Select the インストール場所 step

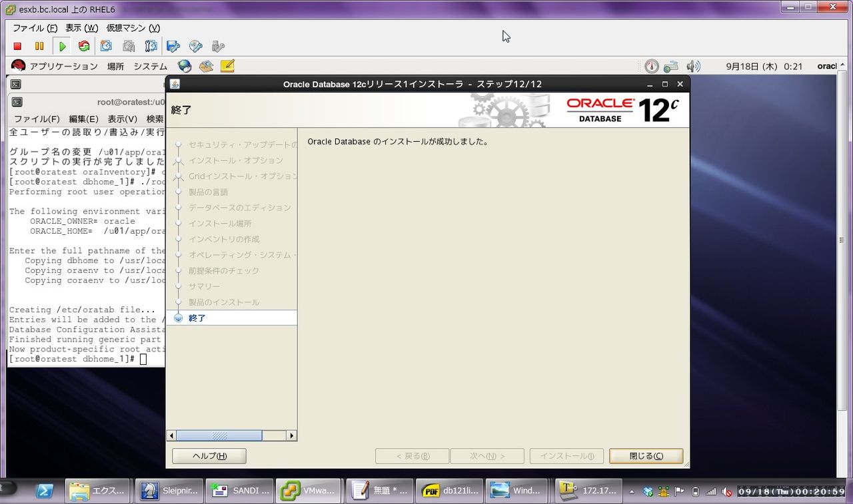pyautogui.click(x=220, y=224)
